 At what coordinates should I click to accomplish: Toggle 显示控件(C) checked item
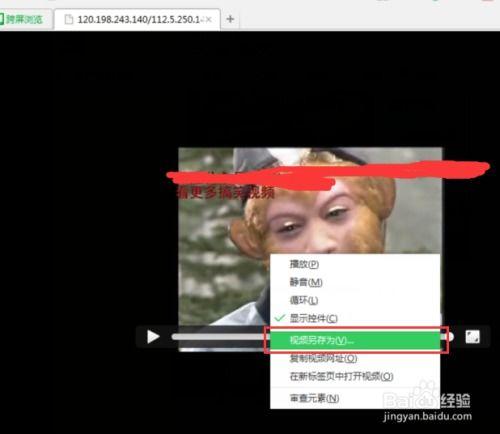(355, 318)
